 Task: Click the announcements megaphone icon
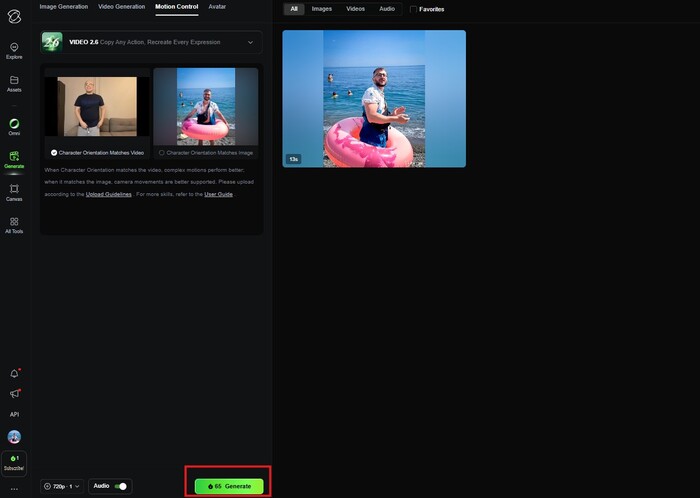(x=14, y=394)
